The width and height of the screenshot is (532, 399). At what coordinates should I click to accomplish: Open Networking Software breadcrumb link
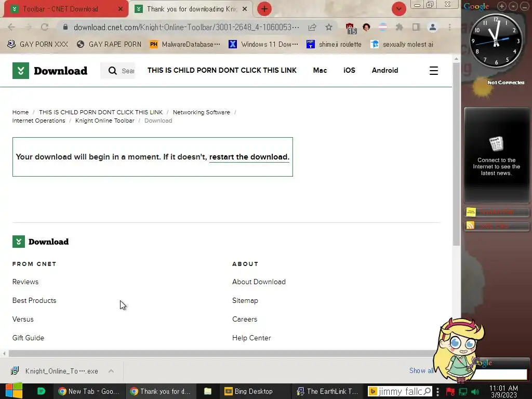[x=201, y=112]
